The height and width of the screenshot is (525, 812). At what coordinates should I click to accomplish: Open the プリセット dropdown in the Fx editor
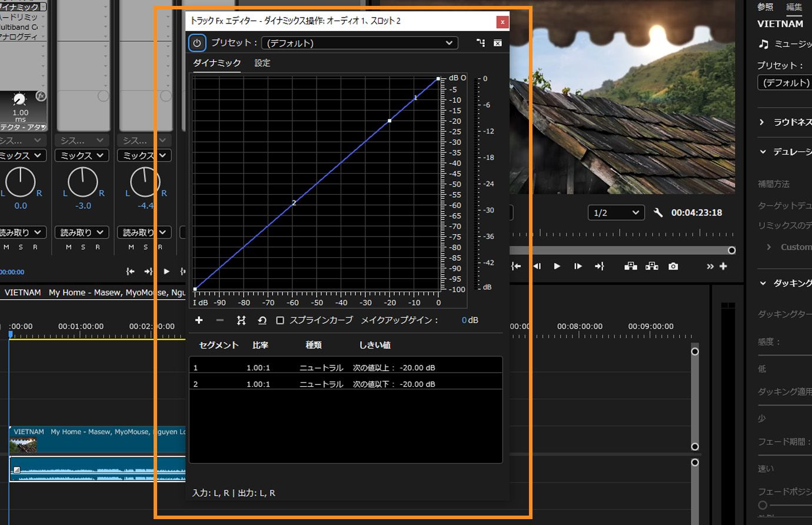(359, 43)
